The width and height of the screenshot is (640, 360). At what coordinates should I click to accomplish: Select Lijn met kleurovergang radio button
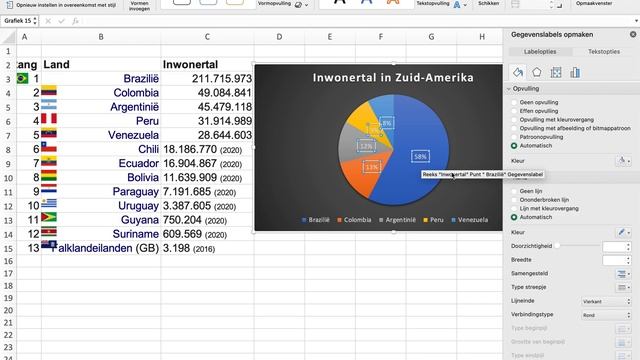coord(514,209)
